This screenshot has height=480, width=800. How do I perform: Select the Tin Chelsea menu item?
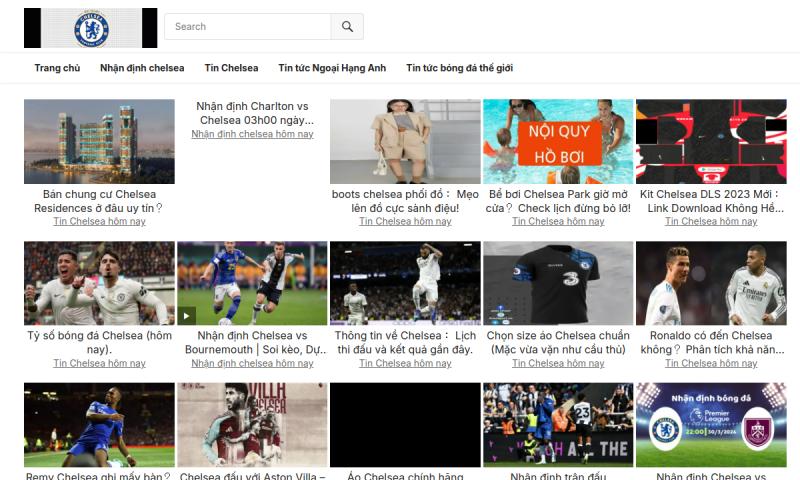click(231, 68)
